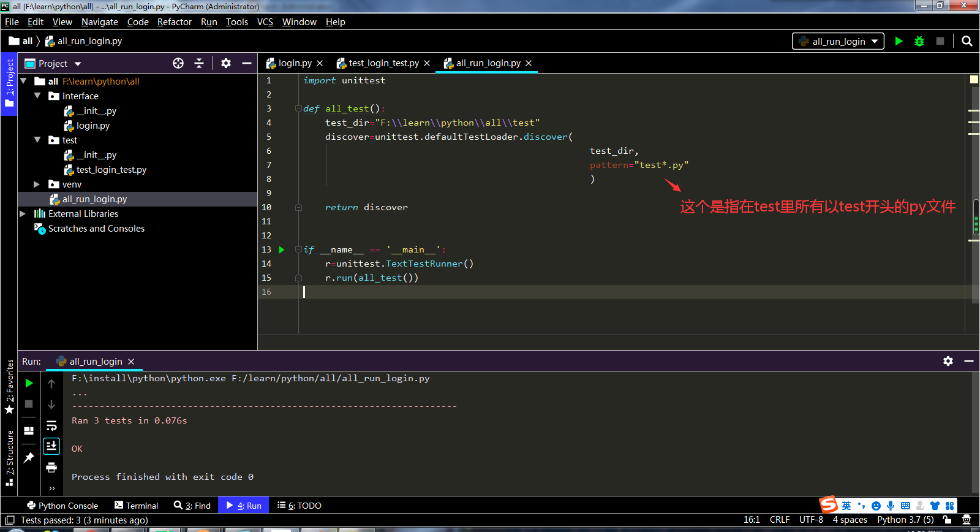
Task: Open the VCS menu
Action: (265, 22)
